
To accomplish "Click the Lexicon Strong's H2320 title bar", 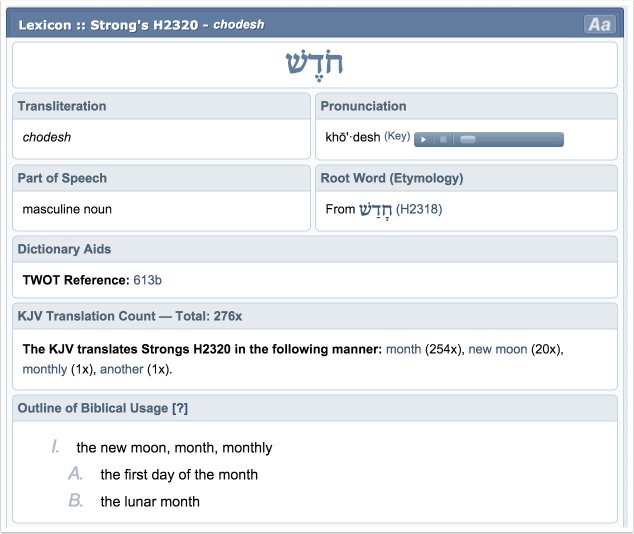I will pyautogui.click(x=141, y=24).
